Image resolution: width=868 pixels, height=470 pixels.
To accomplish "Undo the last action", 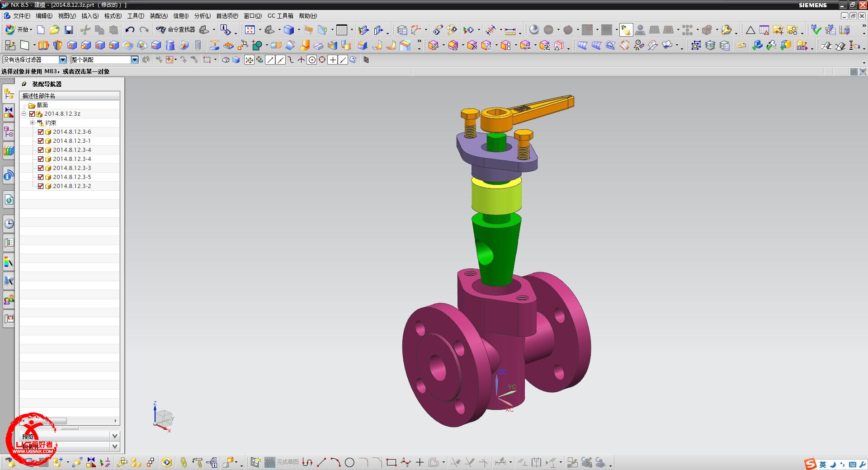I will (130, 30).
